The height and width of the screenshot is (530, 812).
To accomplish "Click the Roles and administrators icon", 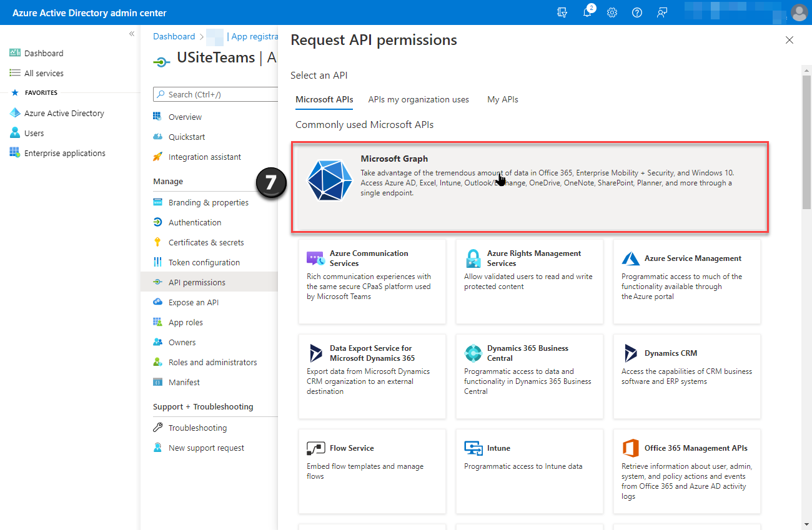I will (x=157, y=362).
